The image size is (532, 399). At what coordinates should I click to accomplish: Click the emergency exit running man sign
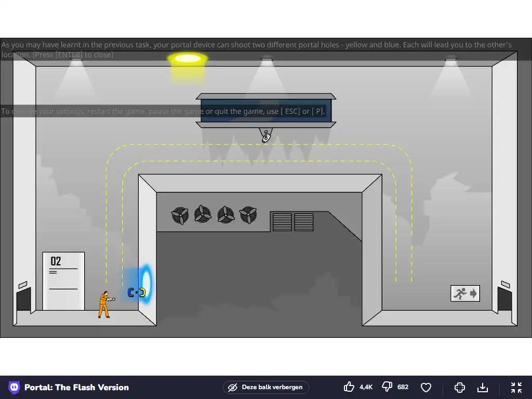tap(465, 293)
